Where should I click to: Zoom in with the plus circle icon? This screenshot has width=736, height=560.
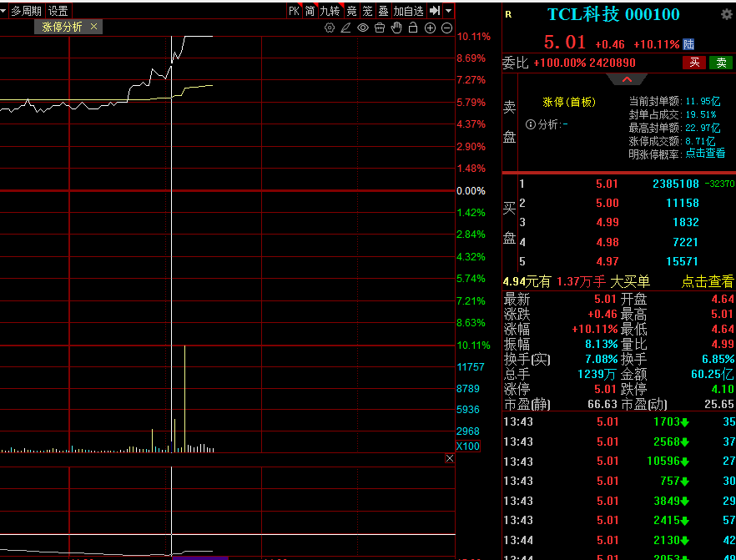coord(430,28)
